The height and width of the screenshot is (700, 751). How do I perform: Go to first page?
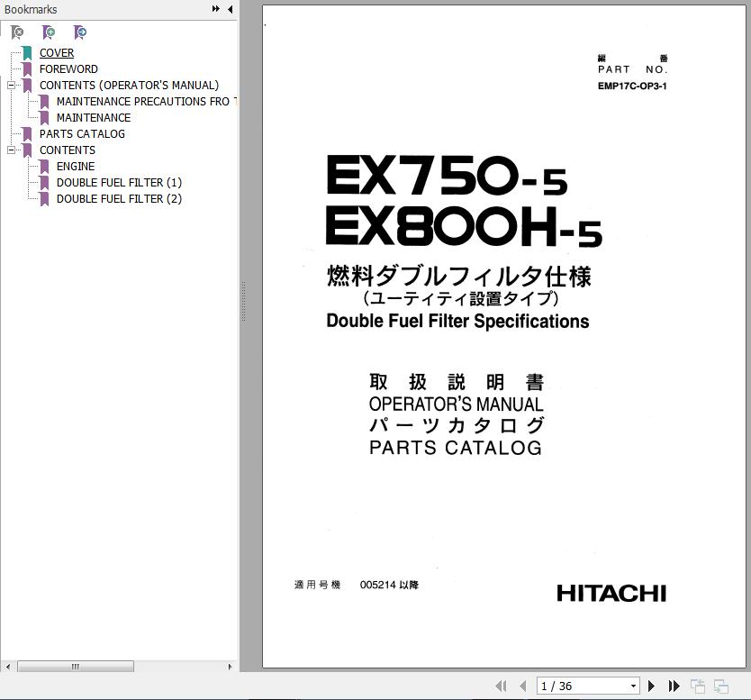501,686
